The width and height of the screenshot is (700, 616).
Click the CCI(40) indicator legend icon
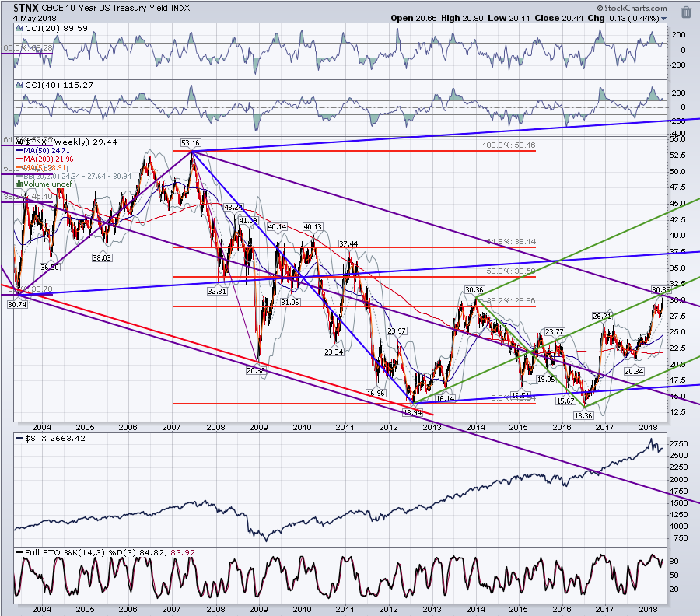(x=19, y=85)
